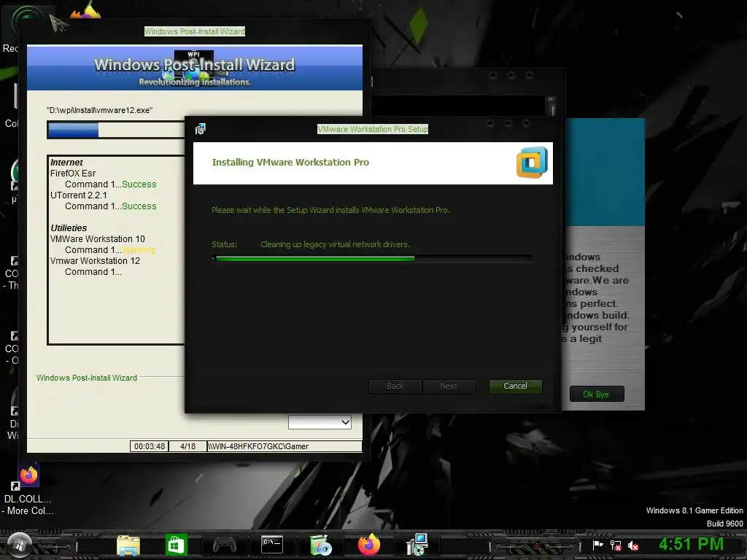Image resolution: width=747 pixels, height=560 pixels.
Task: Open the DL.COLL Firefox desktop shortcut
Action: [x=28, y=489]
